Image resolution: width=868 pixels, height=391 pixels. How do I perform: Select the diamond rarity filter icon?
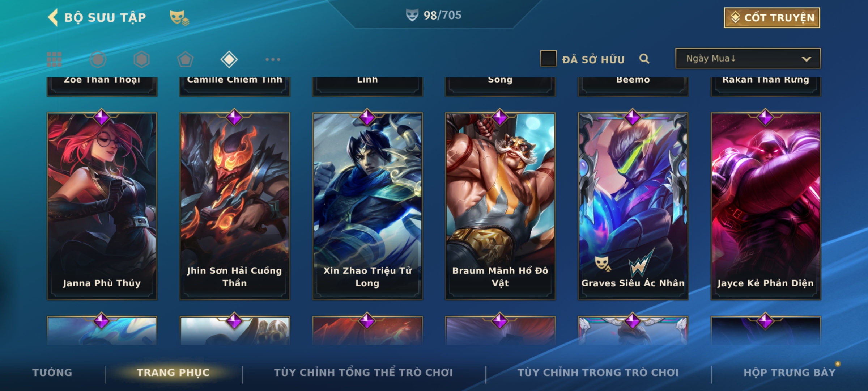tap(229, 59)
